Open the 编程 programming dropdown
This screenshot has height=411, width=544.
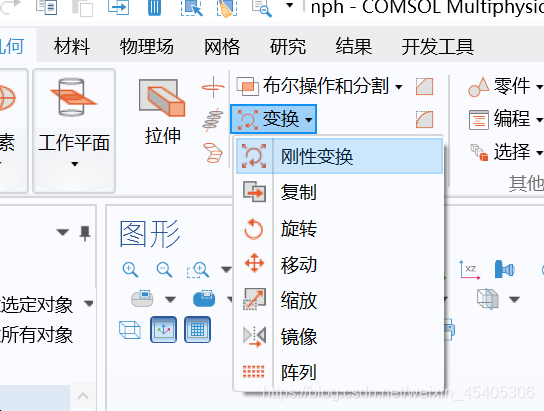point(505,119)
